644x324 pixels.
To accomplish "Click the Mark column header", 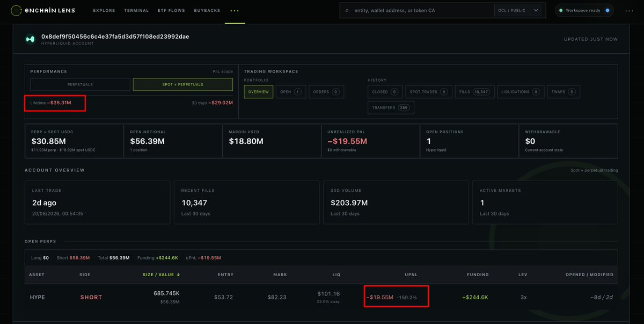I will pyautogui.click(x=280, y=275).
